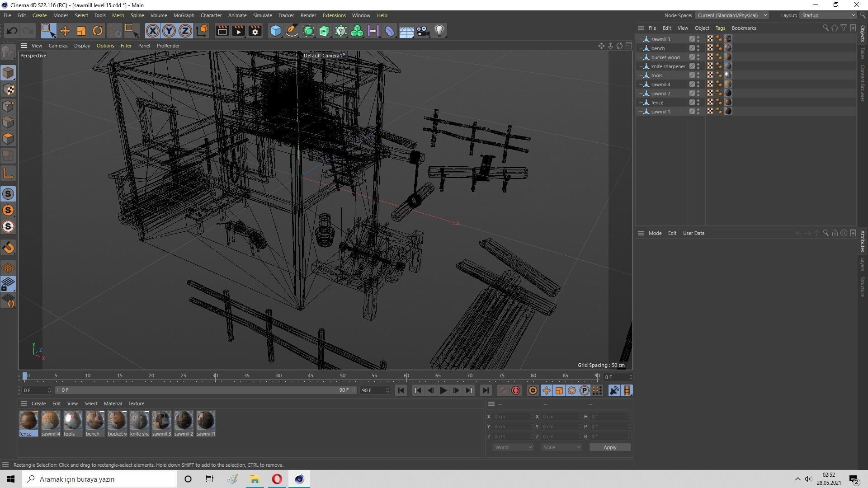Click frame 45 on timeline ruler

point(311,376)
